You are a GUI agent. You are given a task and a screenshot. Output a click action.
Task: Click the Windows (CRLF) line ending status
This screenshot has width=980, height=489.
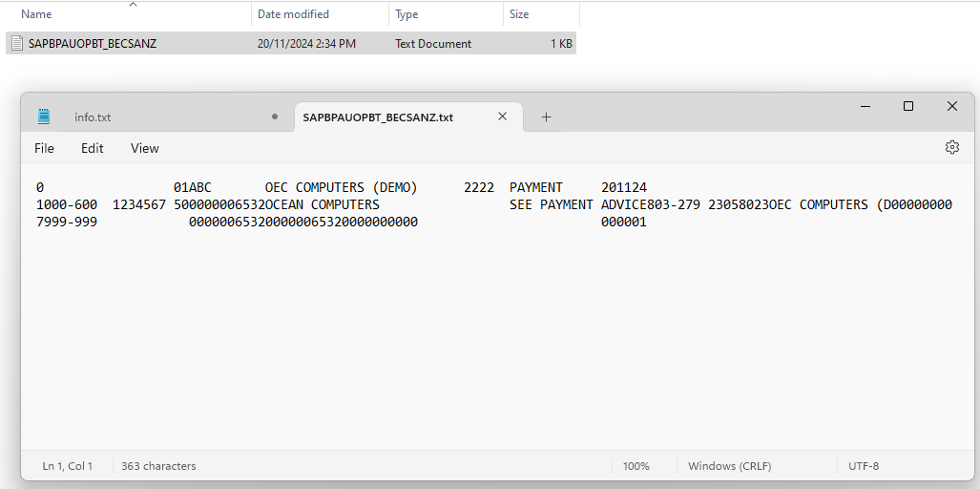729,466
